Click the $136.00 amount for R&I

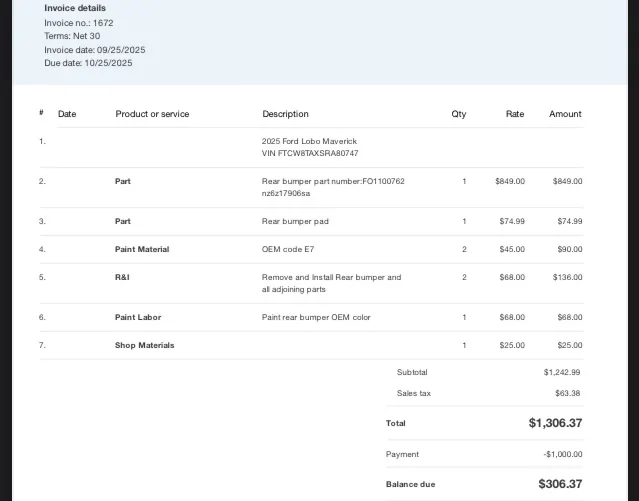pos(567,277)
